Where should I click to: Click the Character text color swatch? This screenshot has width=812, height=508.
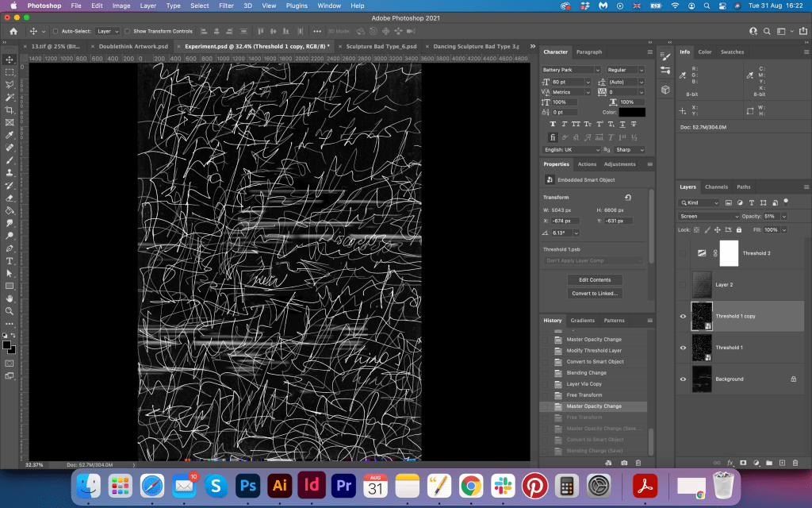[632, 113]
